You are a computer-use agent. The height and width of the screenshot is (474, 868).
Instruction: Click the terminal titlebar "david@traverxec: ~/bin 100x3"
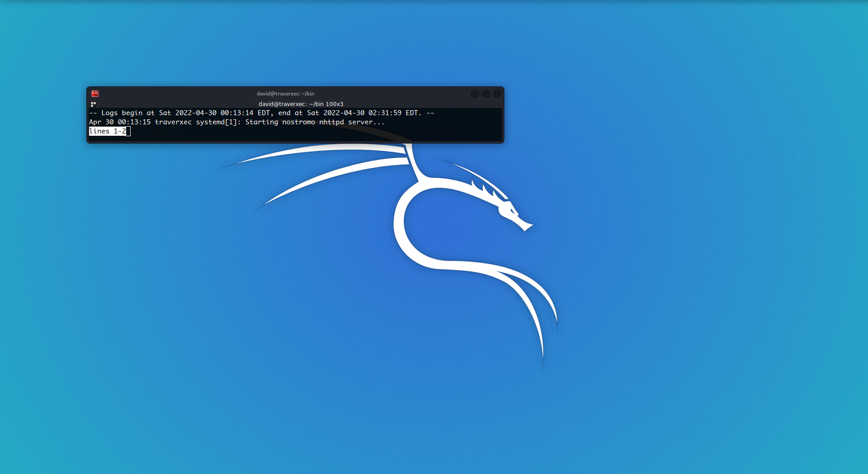point(301,104)
